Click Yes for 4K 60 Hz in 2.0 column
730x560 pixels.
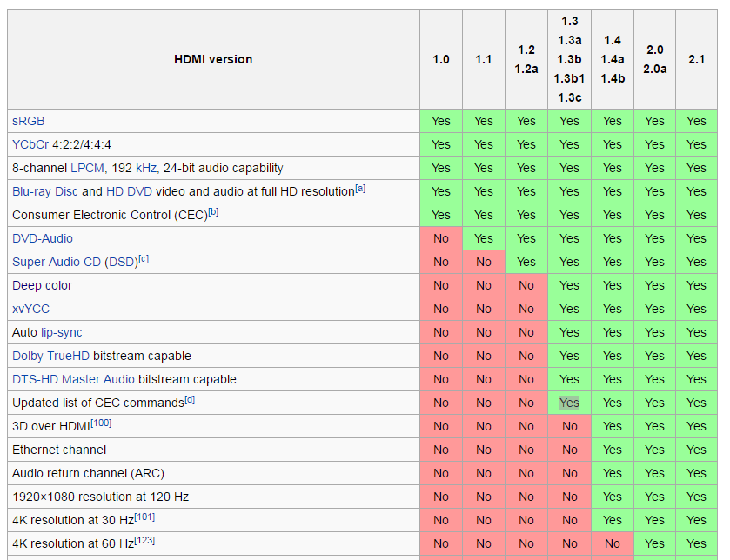click(654, 543)
